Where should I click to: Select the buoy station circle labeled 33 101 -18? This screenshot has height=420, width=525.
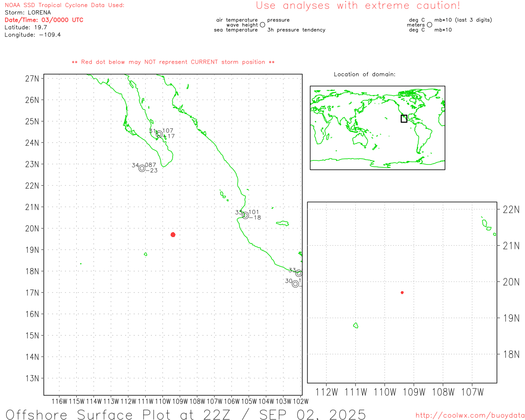click(245, 215)
